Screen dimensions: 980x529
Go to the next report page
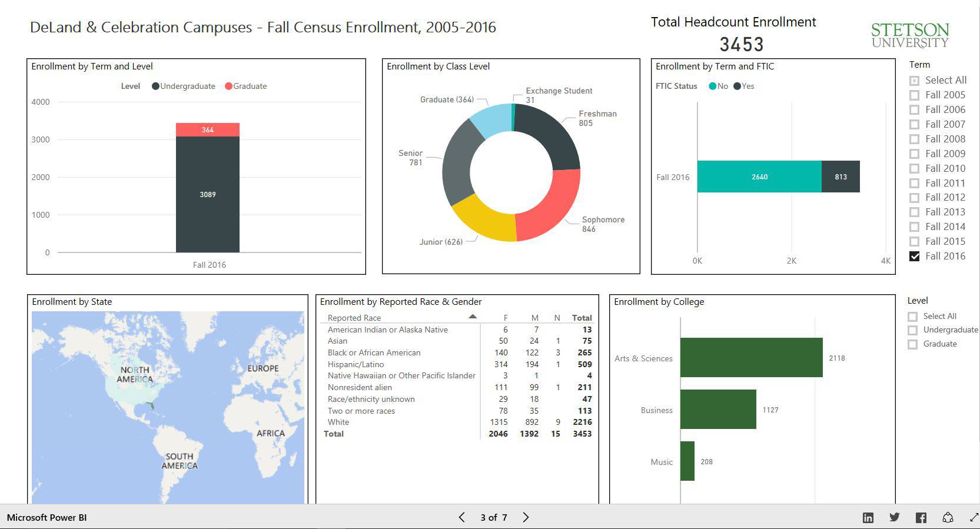(526, 518)
